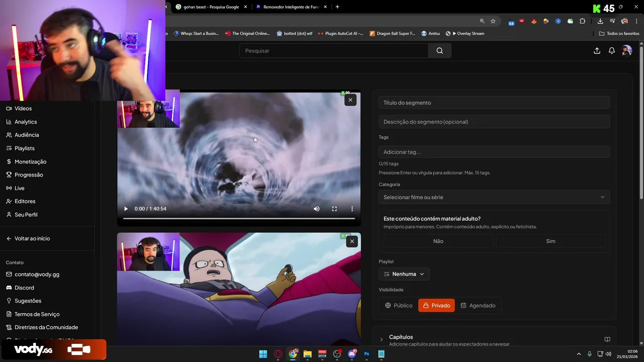Open the Vídeos sidebar section
Image resolution: width=644 pixels, height=362 pixels.
click(19, 109)
